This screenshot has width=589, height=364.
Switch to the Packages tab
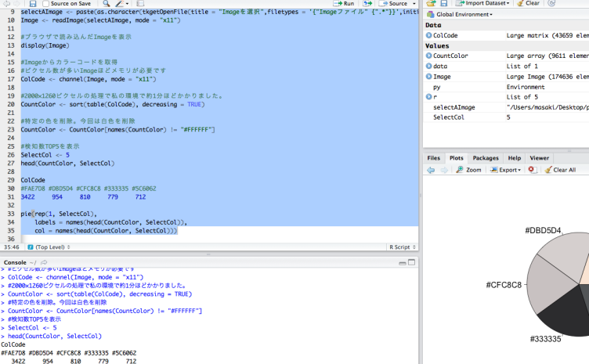coord(485,158)
